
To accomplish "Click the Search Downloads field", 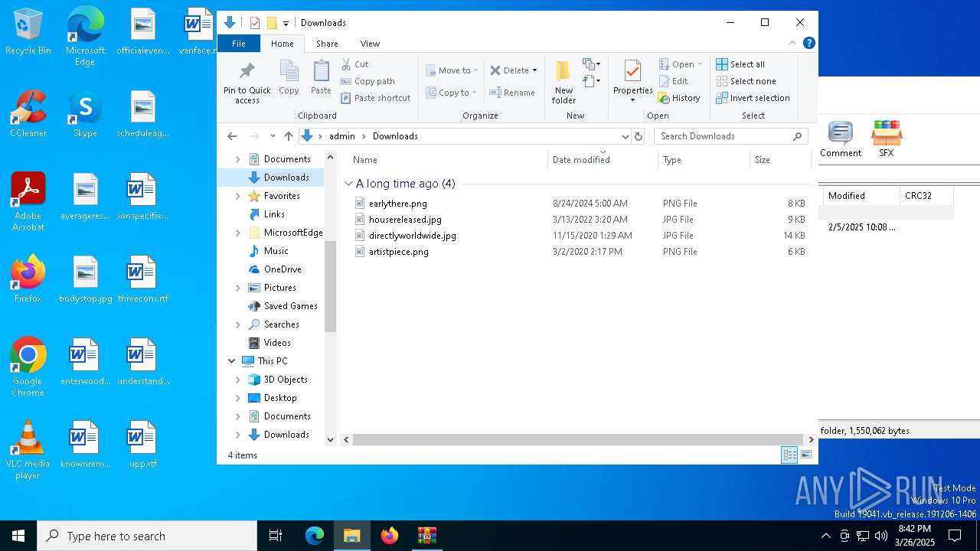I will (x=731, y=136).
